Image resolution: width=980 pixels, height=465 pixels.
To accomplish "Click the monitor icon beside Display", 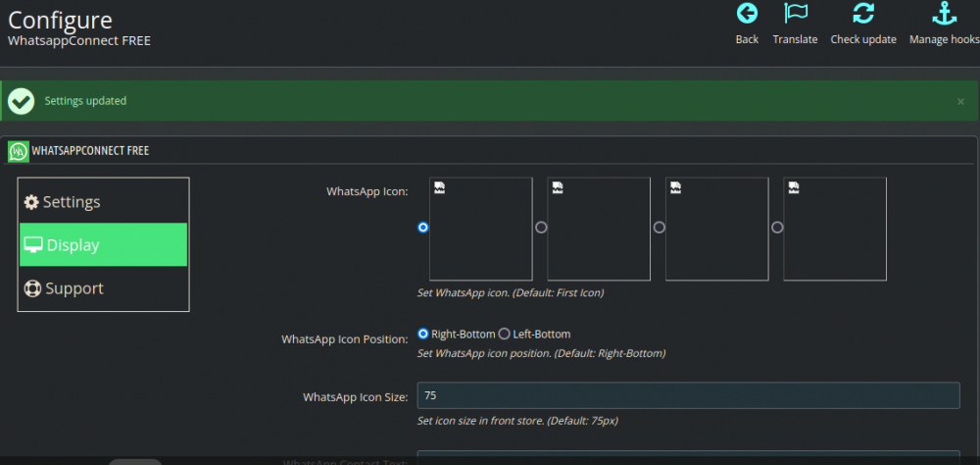I will (33, 244).
